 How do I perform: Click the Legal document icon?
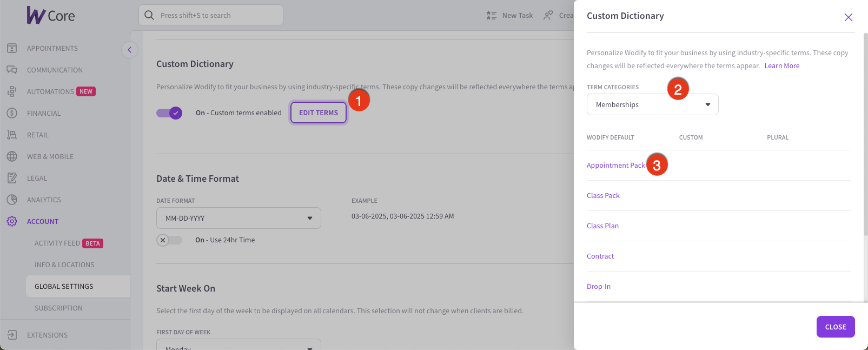pyautogui.click(x=12, y=178)
